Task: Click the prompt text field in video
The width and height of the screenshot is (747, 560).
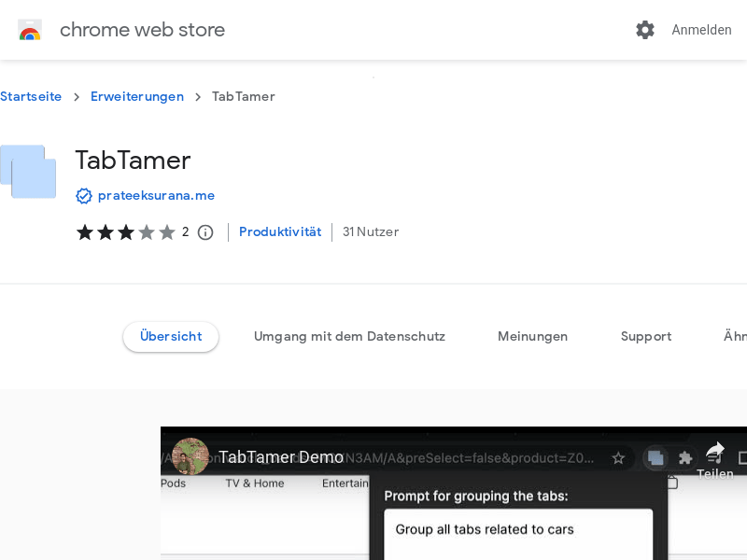Action: (x=518, y=534)
